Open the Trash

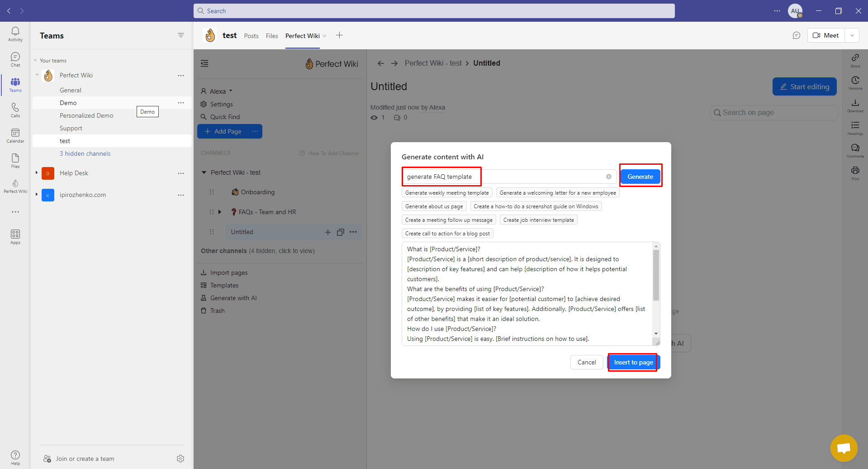(x=213, y=311)
